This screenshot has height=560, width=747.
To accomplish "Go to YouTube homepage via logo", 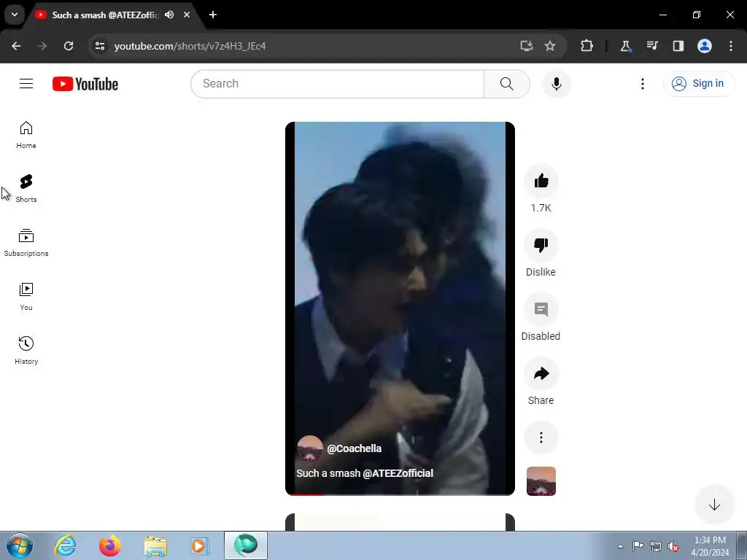I will 85,84.
